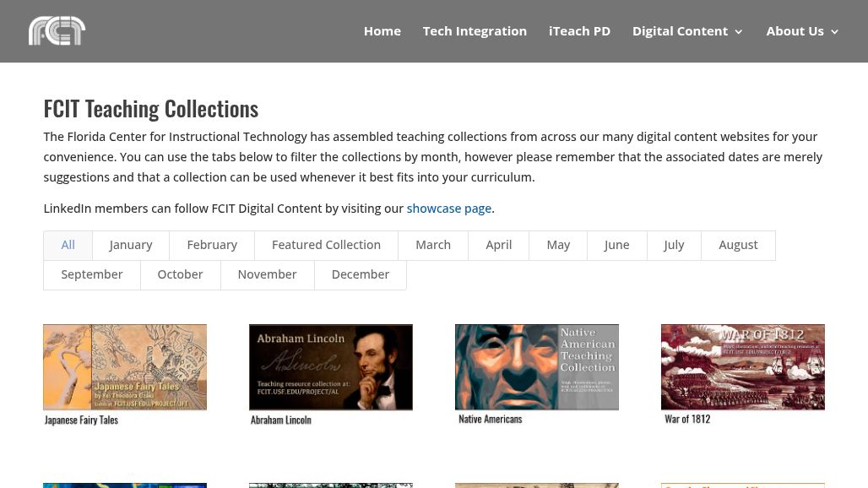This screenshot has width=868, height=488.
Task: Filter collections by February
Action: click(x=212, y=245)
